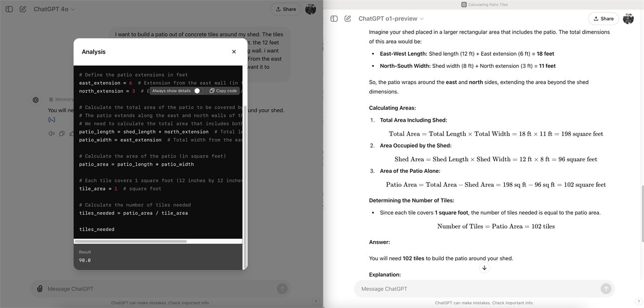Viewport: 644px width, 308px height.
Task: Open sidebar in the ChatGPT 4o window
Action: [9, 9]
